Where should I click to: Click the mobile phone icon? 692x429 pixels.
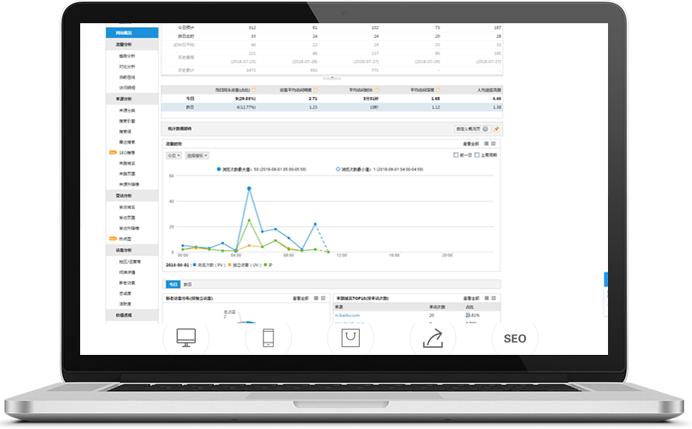269,340
